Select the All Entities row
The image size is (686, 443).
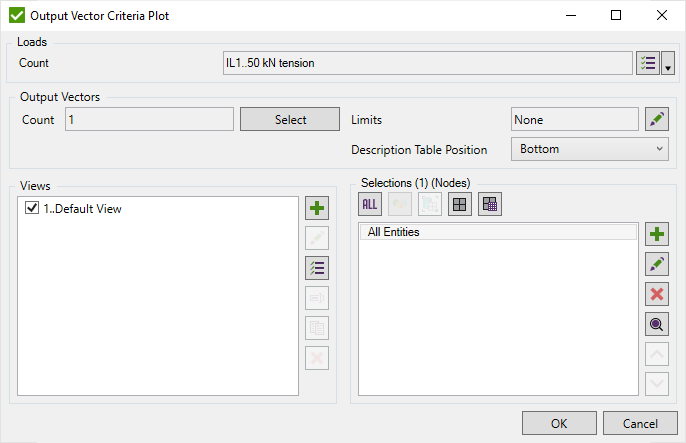(498, 232)
